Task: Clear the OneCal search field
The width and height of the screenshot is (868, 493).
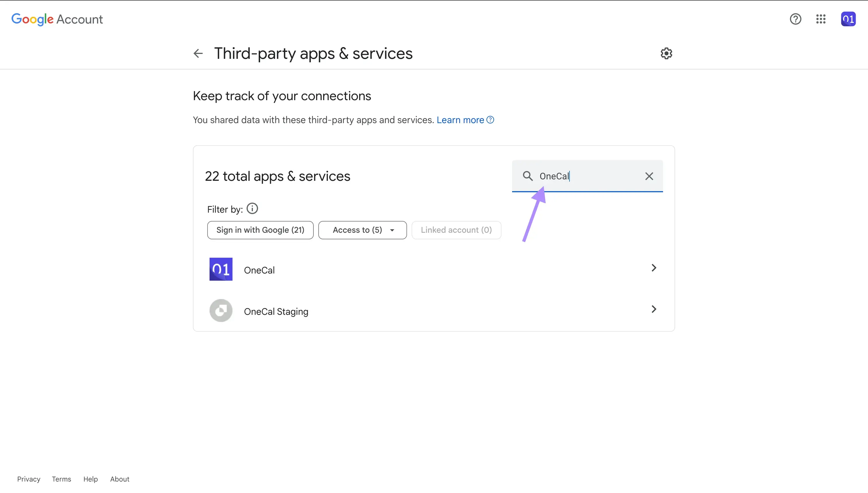Action: point(649,176)
